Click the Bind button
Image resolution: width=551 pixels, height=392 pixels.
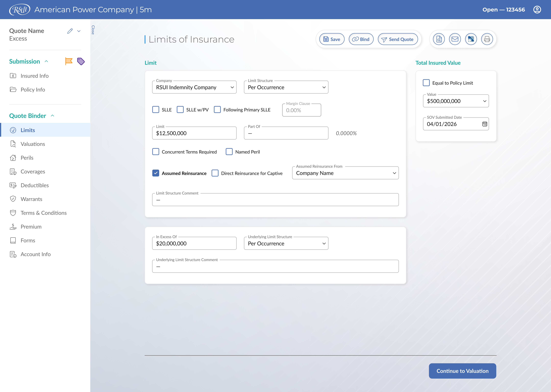(361, 39)
